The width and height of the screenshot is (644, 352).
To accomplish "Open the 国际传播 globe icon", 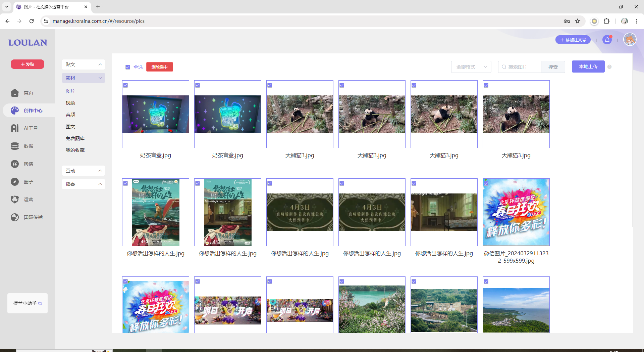I will tap(15, 217).
